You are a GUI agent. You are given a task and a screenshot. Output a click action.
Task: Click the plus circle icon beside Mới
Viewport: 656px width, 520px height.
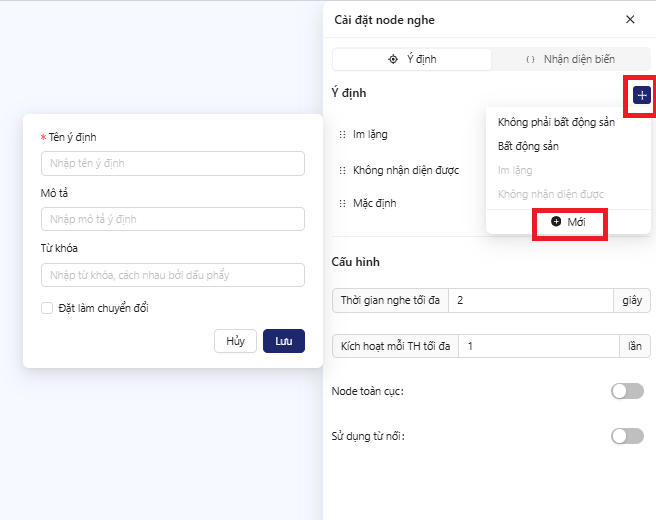click(x=556, y=222)
